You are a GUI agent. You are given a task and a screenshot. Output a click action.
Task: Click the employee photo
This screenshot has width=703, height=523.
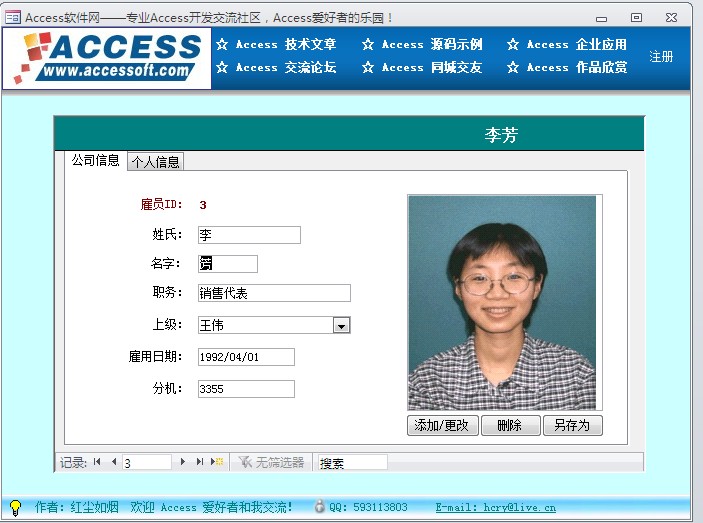coord(501,302)
